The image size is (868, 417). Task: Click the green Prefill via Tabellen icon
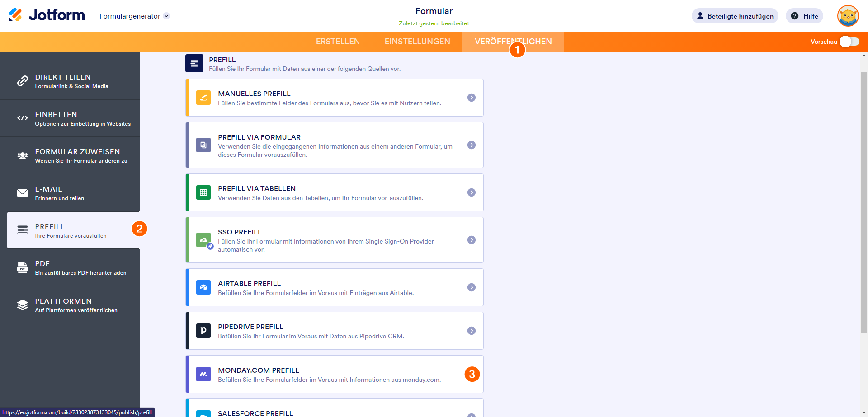click(x=203, y=192)
